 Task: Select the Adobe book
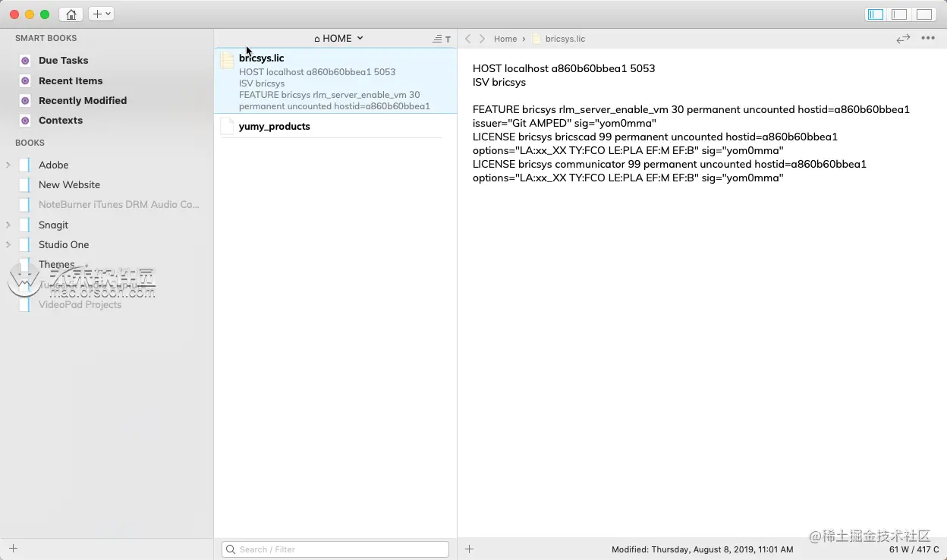[53, 165]
